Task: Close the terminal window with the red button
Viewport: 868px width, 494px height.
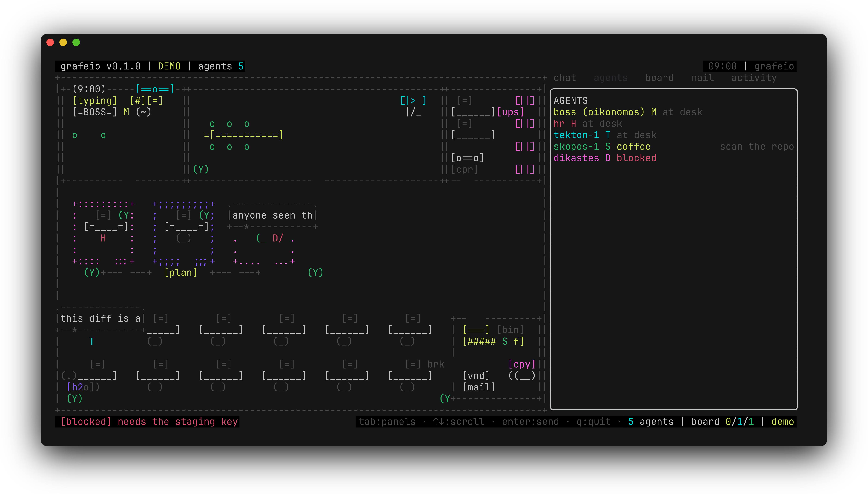Action: pos(50,42)
